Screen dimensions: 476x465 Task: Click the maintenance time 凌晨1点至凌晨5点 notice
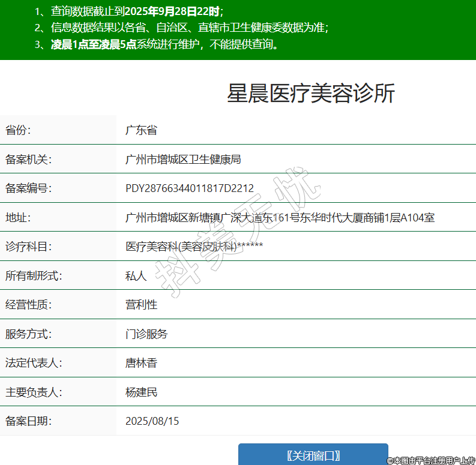pos(94,44)
